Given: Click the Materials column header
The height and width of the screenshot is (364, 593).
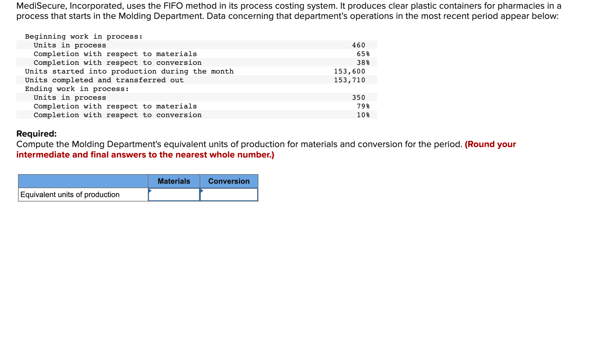Looking at the screenshot, I should pyautogui.click(x=174, y=181).
